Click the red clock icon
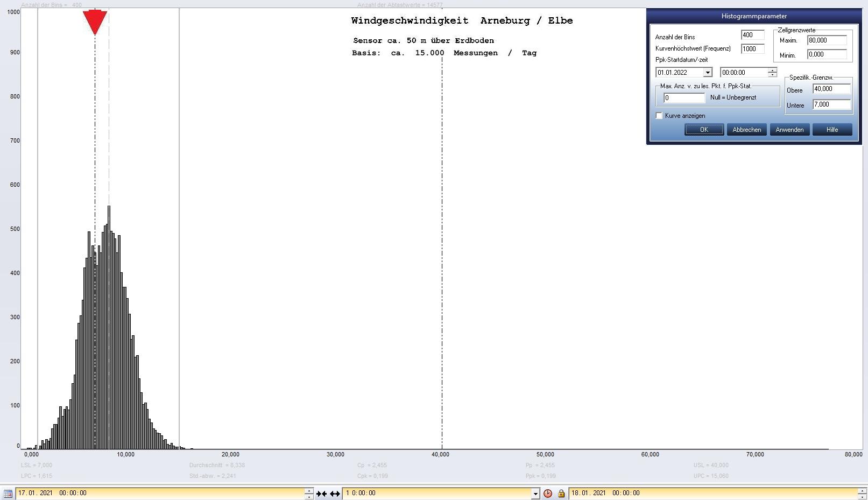Viewport: 868px width, 500px height. click(x=548, y=494)
